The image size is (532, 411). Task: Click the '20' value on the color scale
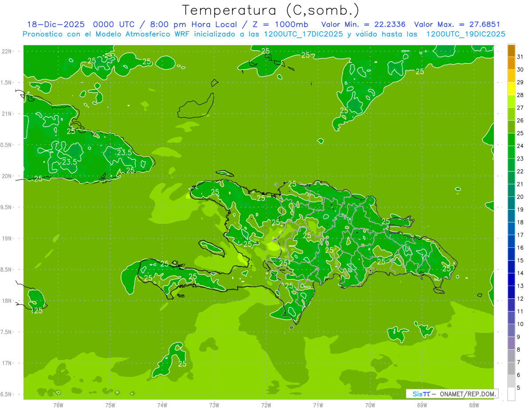point(520,197)
